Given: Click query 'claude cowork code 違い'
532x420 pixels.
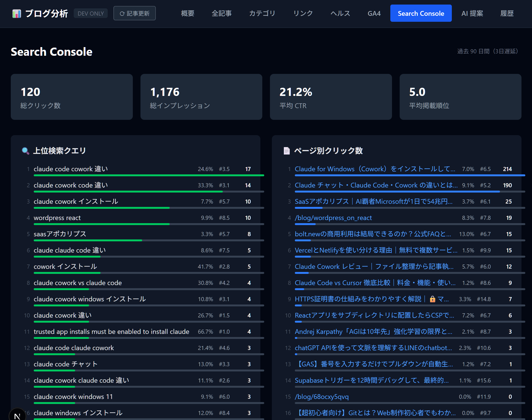Looking at the screenshot, I should [71, 185].
